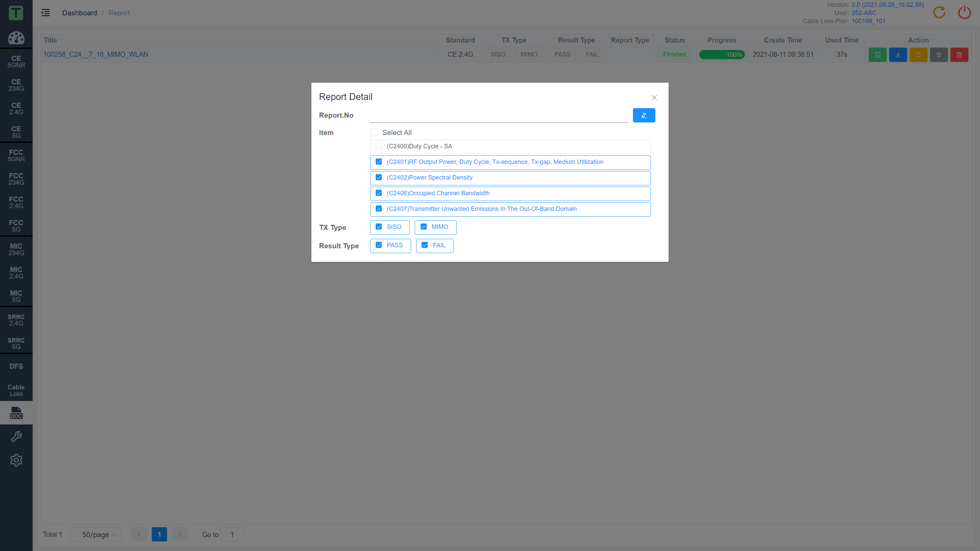This screenshot has height=551, width=980.
Task: Open the wrench tools icon in sidebar
Action: click(16, 436)
